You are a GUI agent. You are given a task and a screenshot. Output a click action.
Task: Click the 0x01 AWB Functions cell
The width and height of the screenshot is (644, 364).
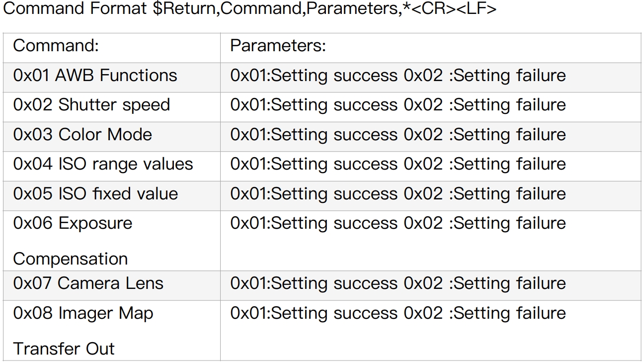coord(95,76)
